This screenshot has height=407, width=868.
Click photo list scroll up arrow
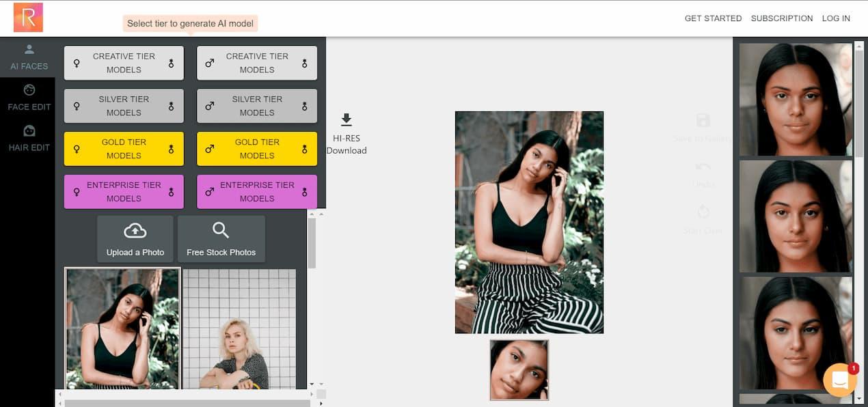[x=312, y=214]
